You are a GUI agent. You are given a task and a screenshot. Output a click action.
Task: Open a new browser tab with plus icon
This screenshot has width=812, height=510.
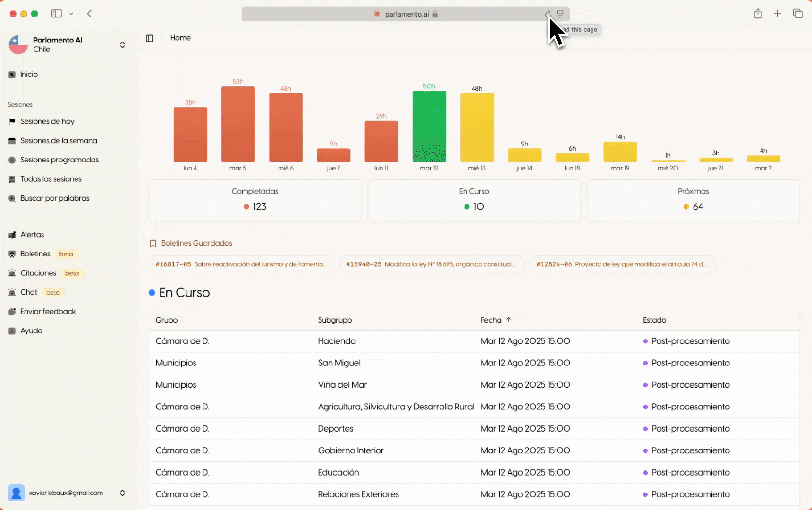click(x=778, y=14)
